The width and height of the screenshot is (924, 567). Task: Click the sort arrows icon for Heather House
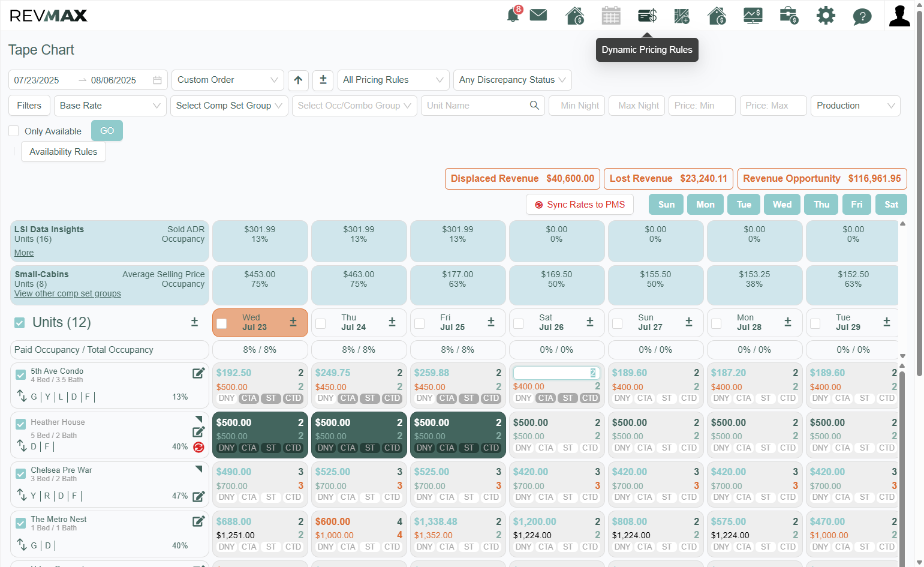click(22, 446)
